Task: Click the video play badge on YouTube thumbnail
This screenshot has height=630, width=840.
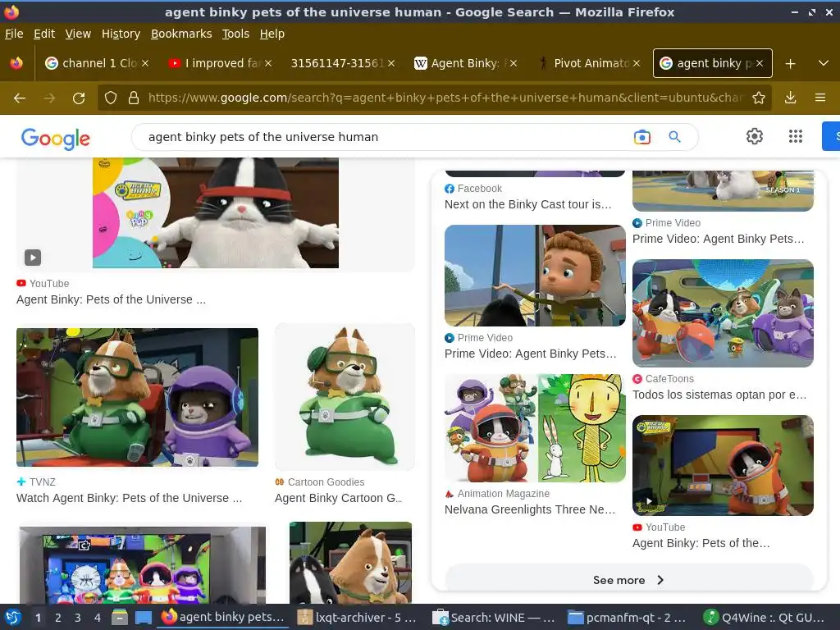Action: [x=33, y=258]
